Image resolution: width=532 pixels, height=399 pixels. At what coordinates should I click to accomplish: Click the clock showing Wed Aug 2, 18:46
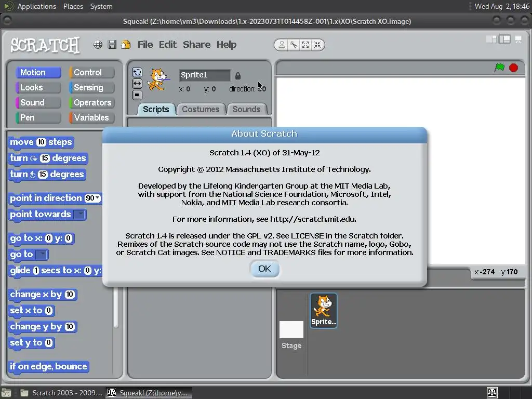tap(502, 6)
